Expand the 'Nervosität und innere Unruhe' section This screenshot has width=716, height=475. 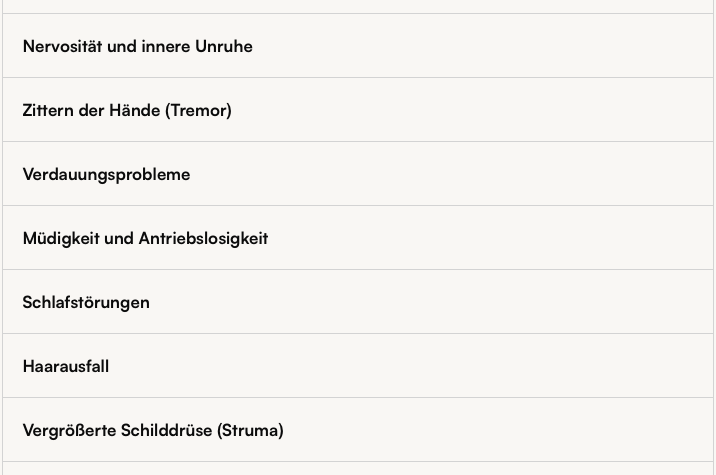358,46
